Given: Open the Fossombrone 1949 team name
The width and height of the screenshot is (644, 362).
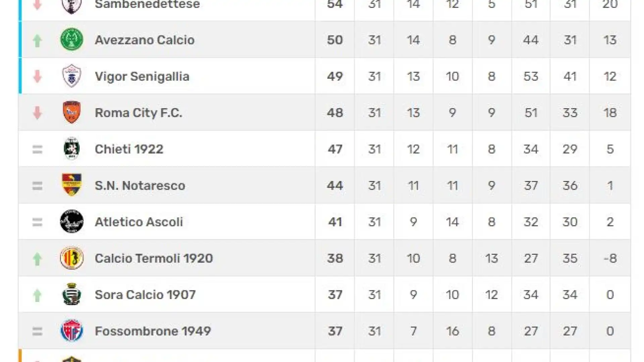Looking at the screenshot, I should tap(153, 331).
